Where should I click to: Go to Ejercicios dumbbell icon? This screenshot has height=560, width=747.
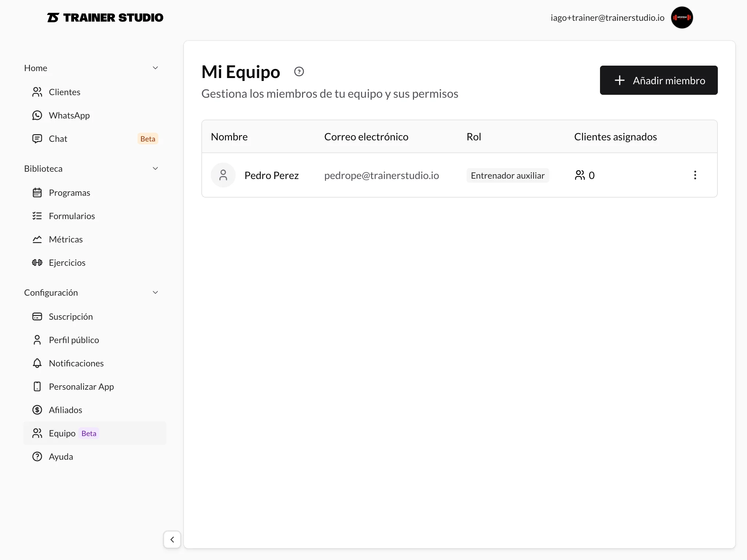coord(37,262)
